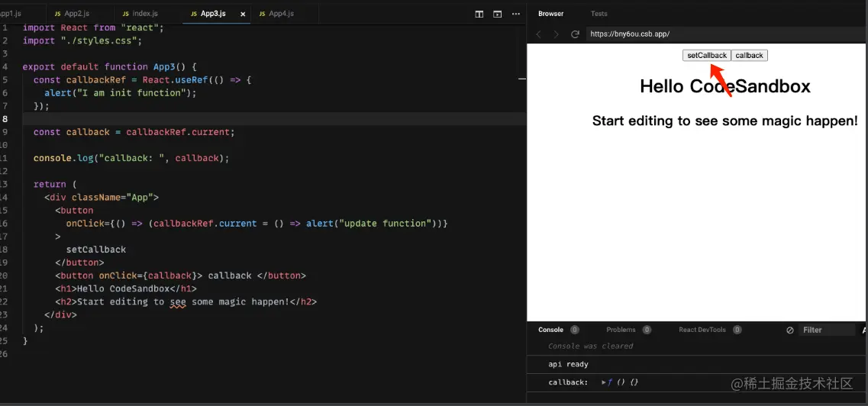Click the console Filter input

point(826,330)
